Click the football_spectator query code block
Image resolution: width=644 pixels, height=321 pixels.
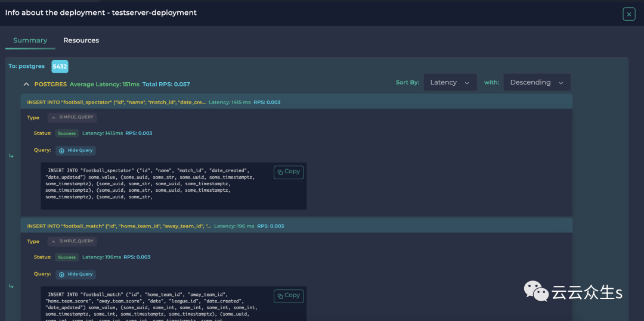coord(174,186)
